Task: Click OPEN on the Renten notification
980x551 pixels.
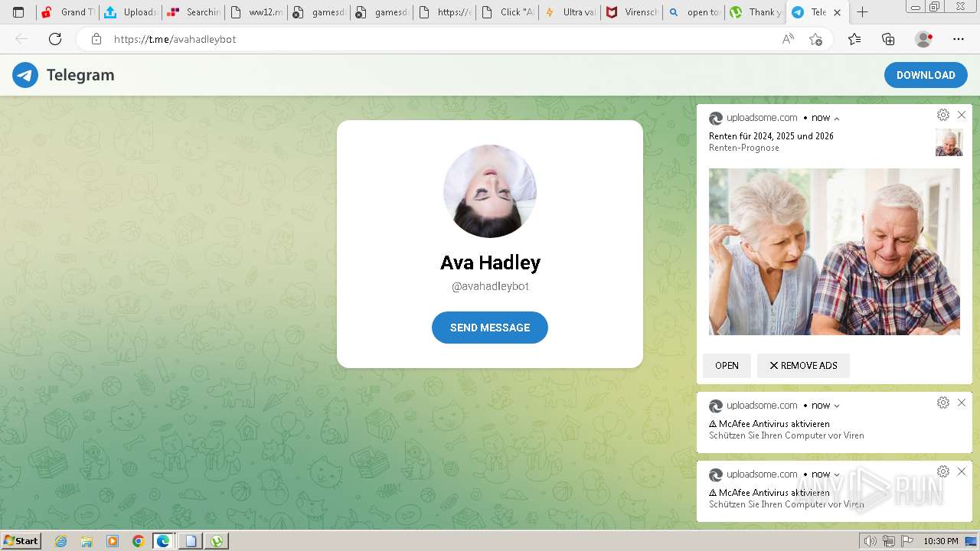Action: pos(727,365)
